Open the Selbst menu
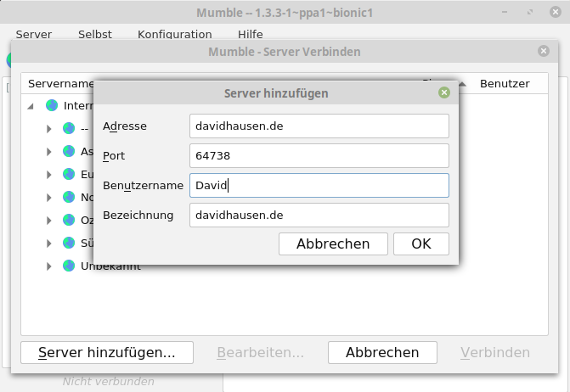Viewport: 570px width, 392px height. [x=95, y=34]
